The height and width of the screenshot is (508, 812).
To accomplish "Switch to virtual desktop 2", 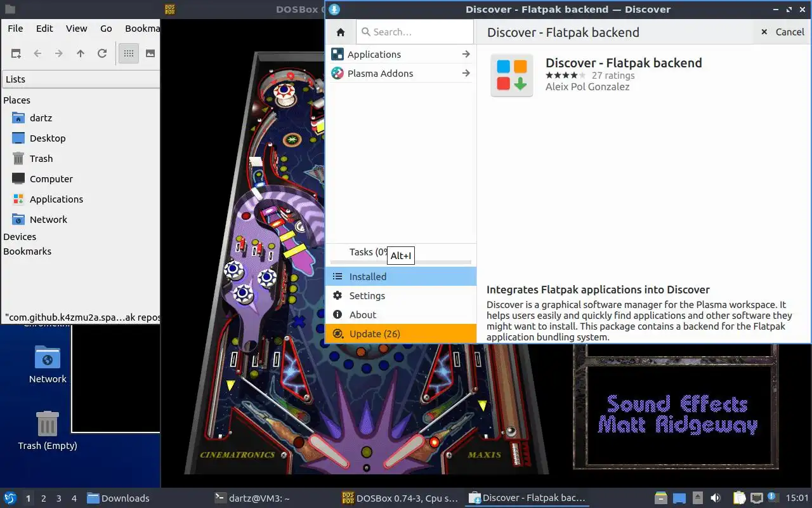I will point(44,498).
